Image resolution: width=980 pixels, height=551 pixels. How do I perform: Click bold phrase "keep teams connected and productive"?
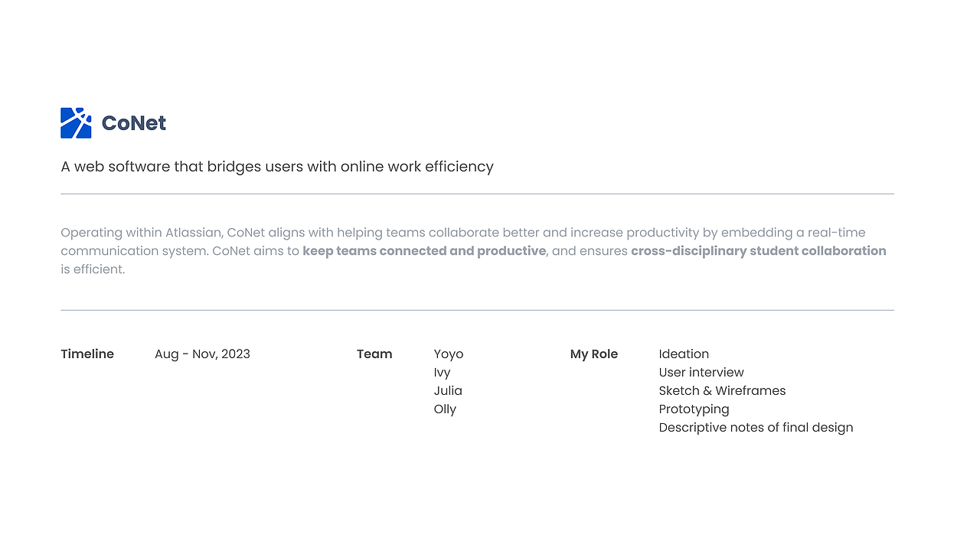click(424, 251)
